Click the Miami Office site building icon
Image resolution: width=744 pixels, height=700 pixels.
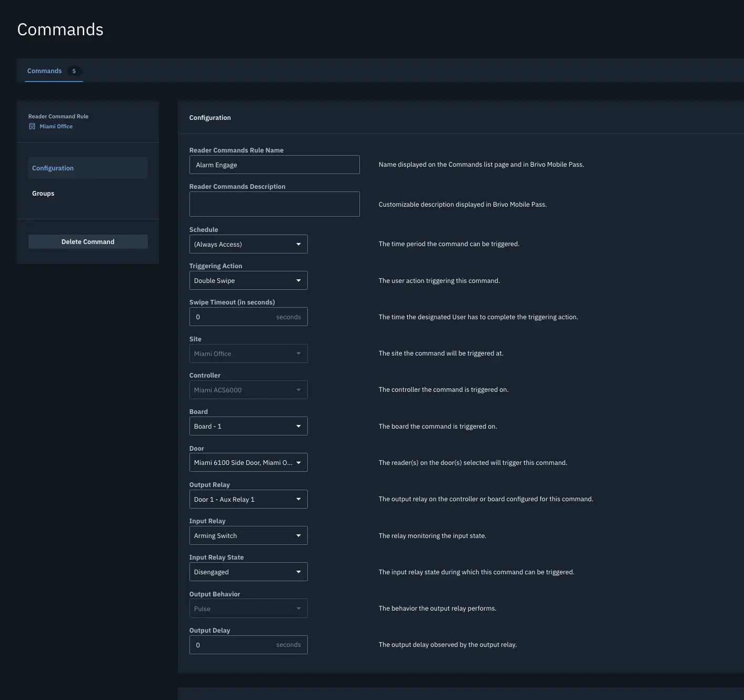click(x=32, y=126)
